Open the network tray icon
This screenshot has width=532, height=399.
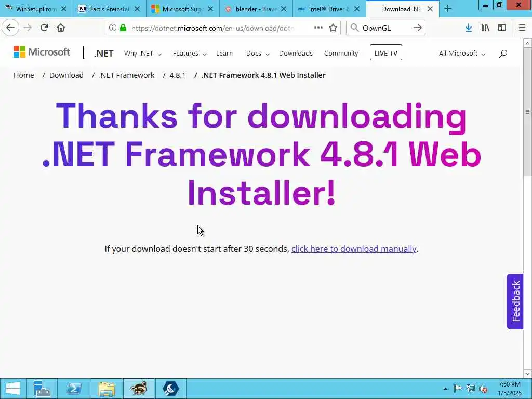[470, 389]
